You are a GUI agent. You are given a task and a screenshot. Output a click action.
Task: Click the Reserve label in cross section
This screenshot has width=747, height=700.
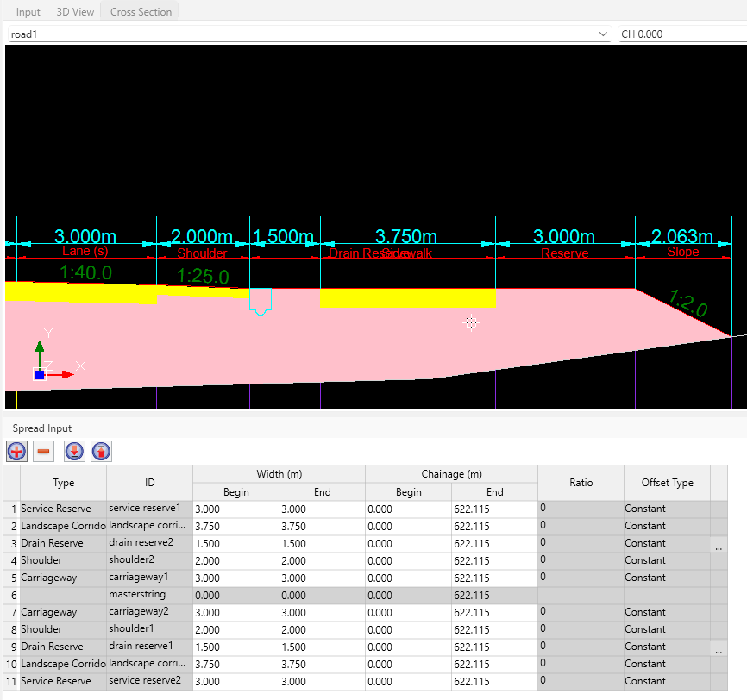point(564,253)
